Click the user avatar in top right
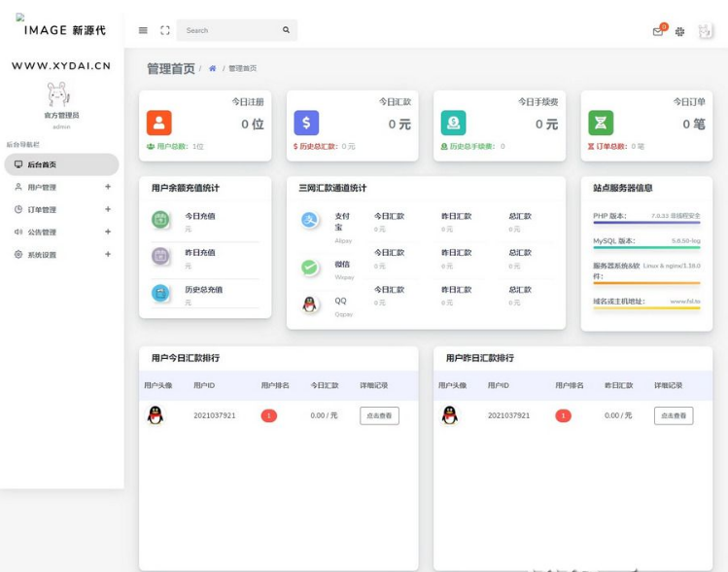Viewport: 728px width, 572px height. point(705,31)
